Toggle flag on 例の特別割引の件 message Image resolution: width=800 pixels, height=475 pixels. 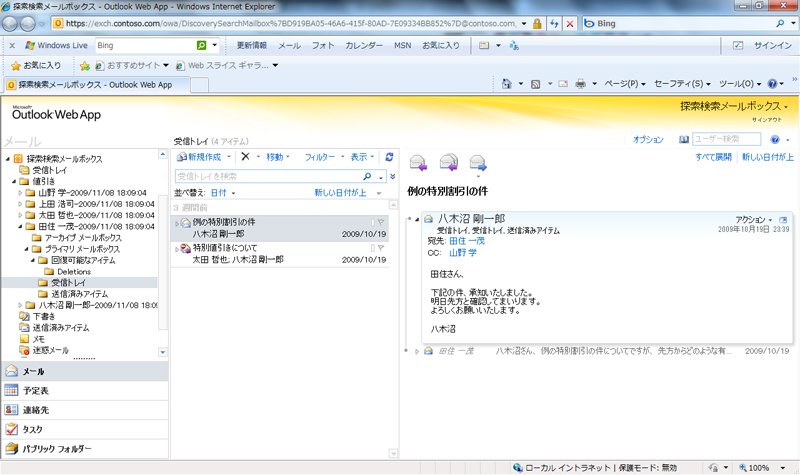click(381, 222)
